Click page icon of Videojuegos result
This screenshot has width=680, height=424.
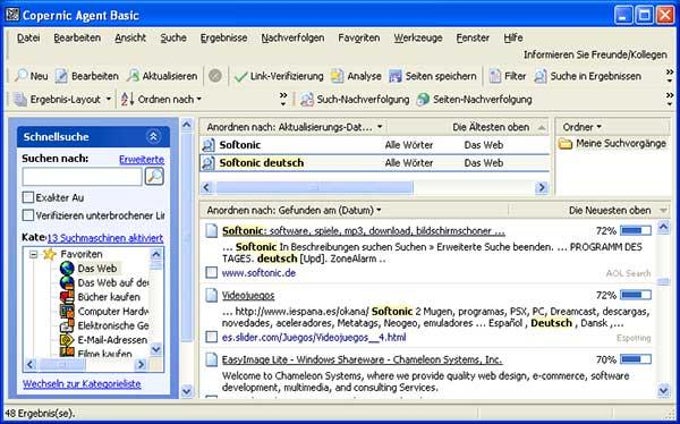point(211,295)
